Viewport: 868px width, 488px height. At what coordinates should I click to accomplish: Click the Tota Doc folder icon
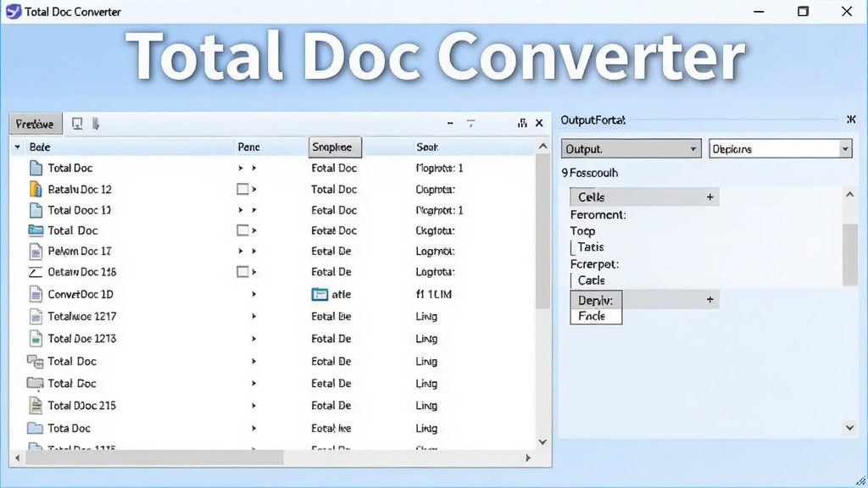[x=36, y=428]
